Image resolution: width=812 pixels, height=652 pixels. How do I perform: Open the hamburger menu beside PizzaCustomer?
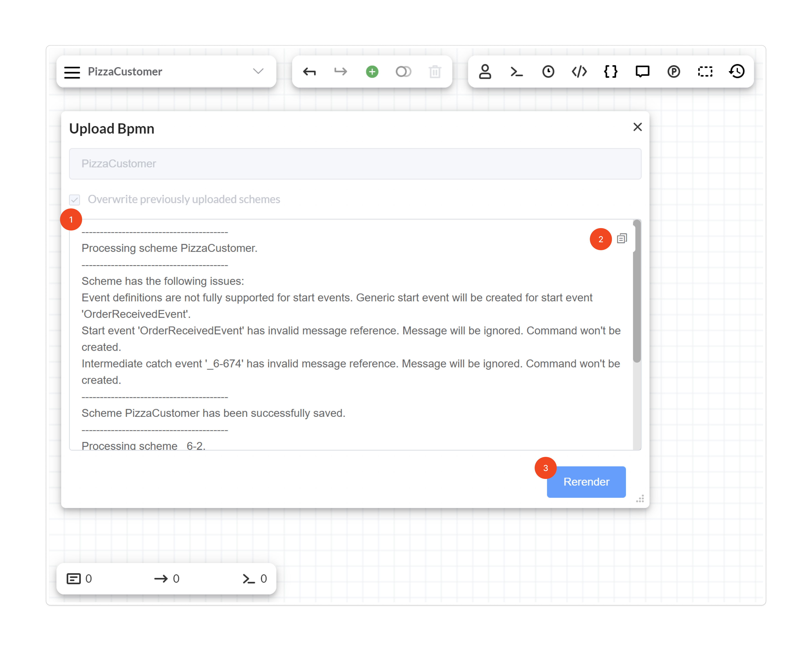[72, 72]
